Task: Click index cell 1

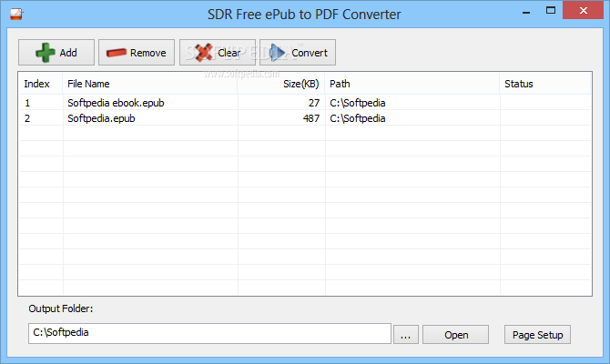Action: 27,103
